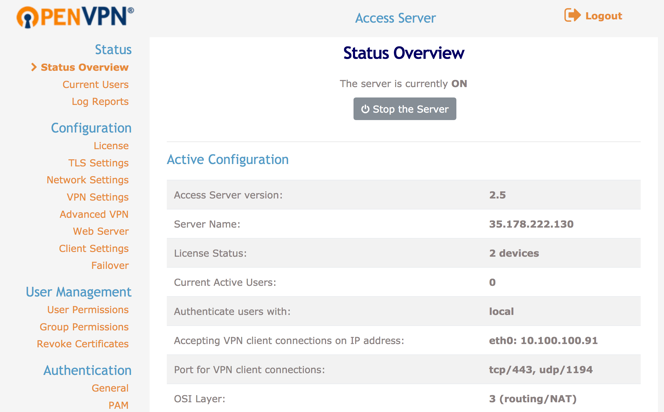Open Client Settings
The image size is (664, 412).
click(94, 249)
